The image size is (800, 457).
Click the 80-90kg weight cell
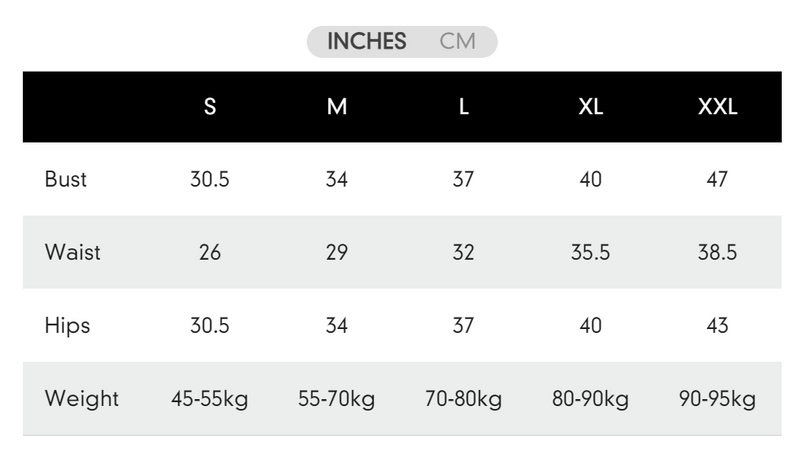coord(591,399)
